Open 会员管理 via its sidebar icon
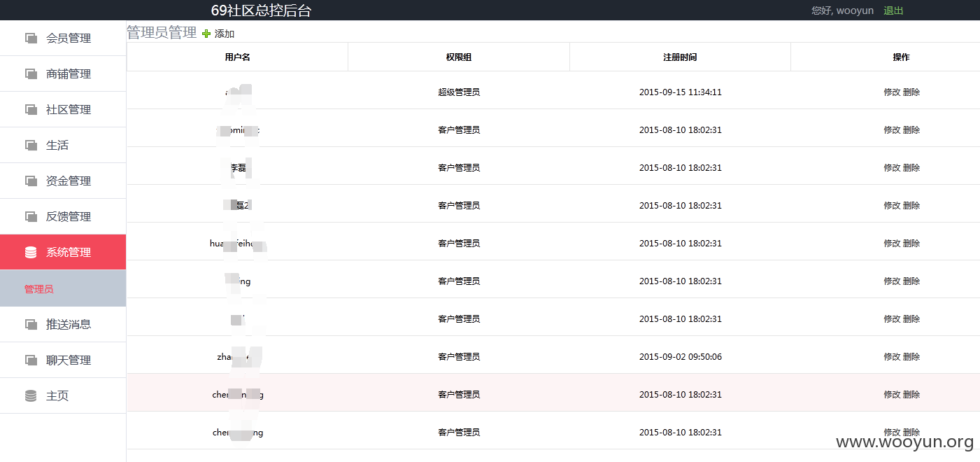The height and width of the screenshot is (462, 980). tap(31, 38)
